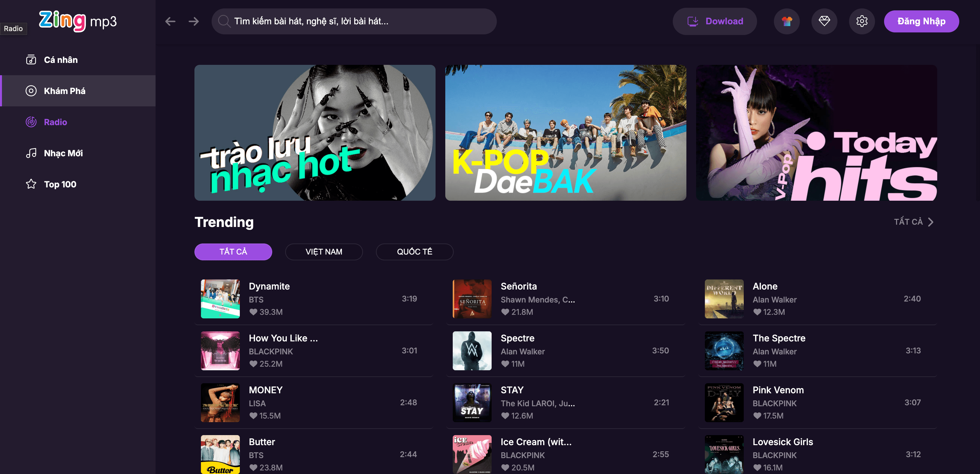This screenshot has width=980, height=474.
Task: Click the Nhạc Mới music note icon
Action: pos(31,153)
